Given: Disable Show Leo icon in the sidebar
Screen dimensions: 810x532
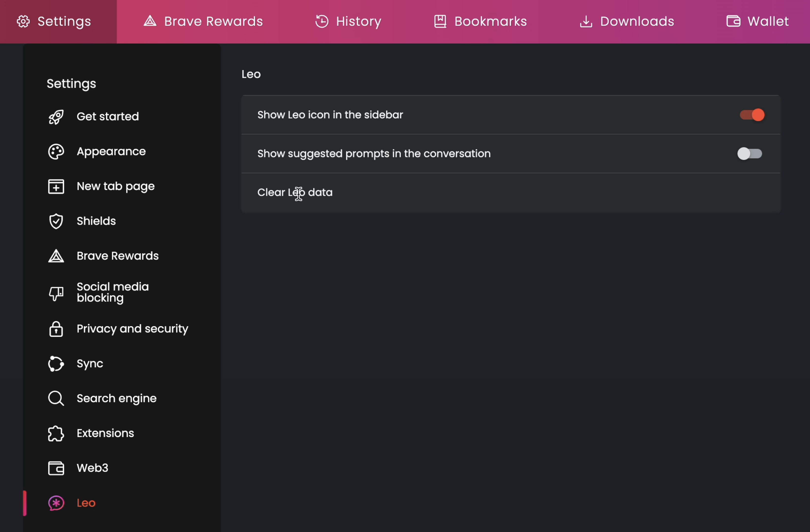Looking at the screenshot, I should [x=751, y=115].
